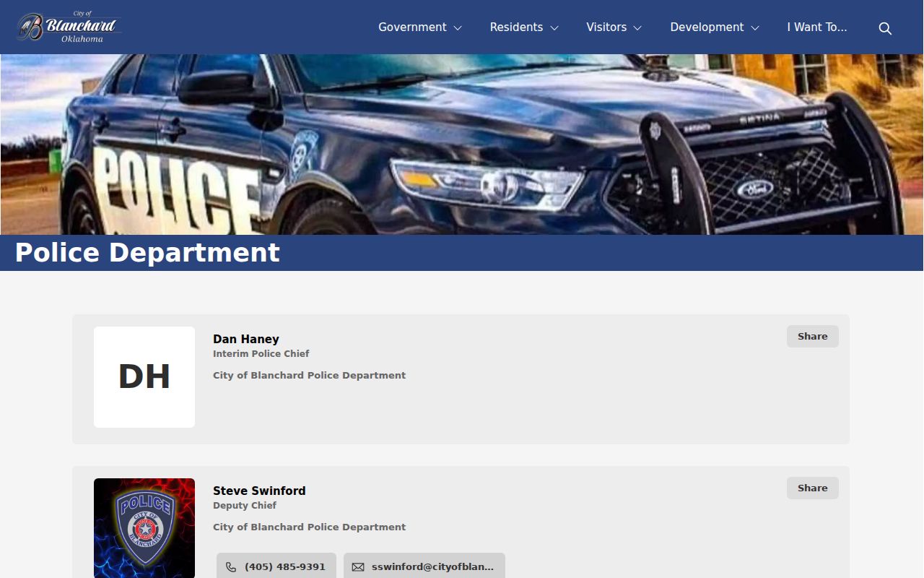Expand the Visitors menu chevron
Screen dimensions: 924x578
637,28
